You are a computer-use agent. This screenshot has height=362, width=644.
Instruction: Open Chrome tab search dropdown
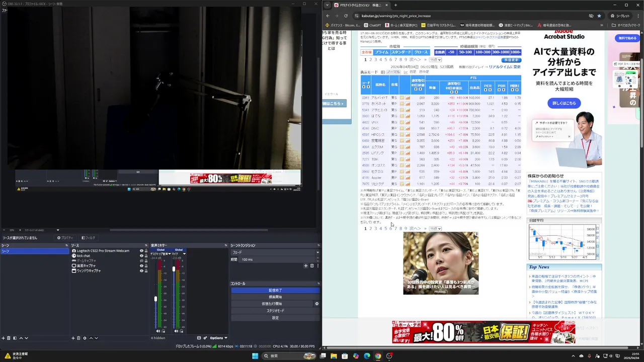(328, 5)
